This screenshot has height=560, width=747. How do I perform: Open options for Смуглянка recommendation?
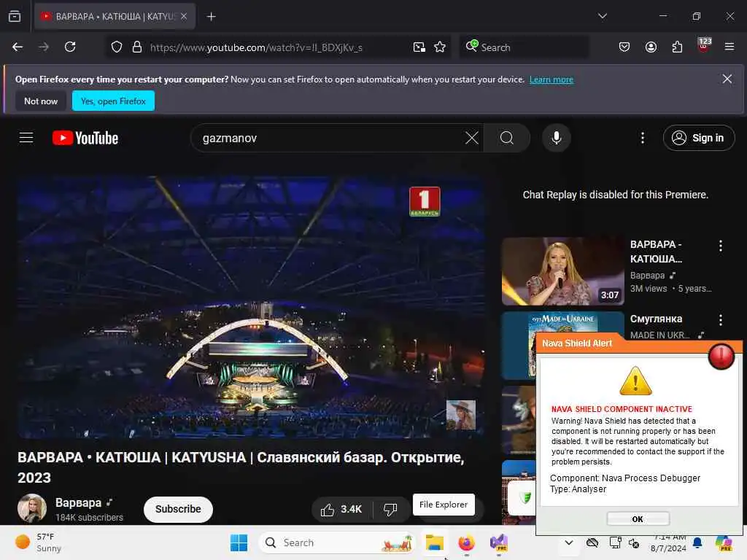coord(720,320)
